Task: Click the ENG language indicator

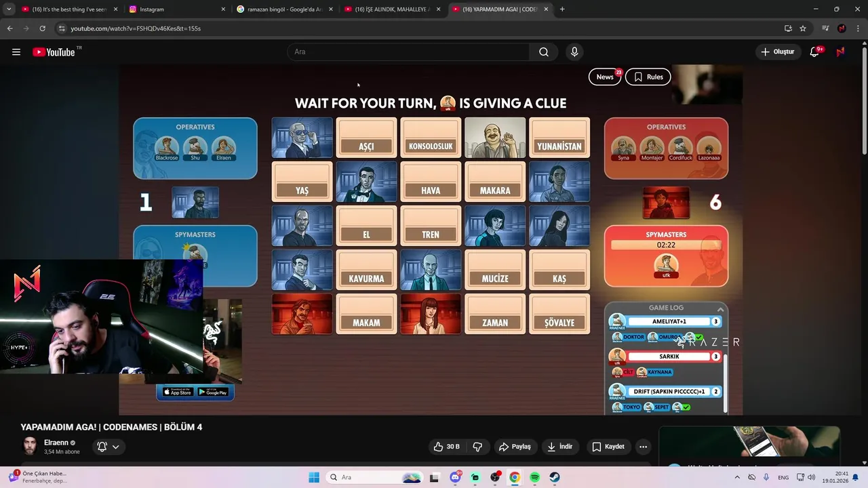Action: tap(783, 477)
